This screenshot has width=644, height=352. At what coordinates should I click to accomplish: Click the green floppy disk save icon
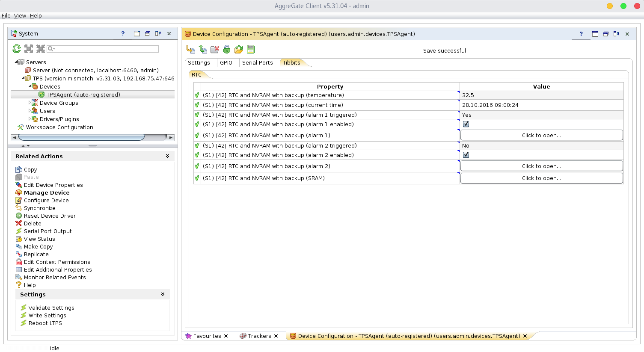251,49
